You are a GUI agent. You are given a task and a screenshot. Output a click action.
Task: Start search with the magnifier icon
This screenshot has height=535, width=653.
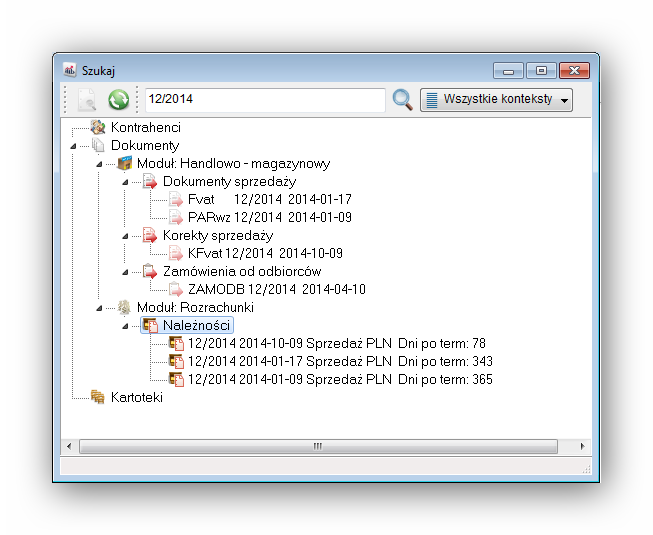403,100
